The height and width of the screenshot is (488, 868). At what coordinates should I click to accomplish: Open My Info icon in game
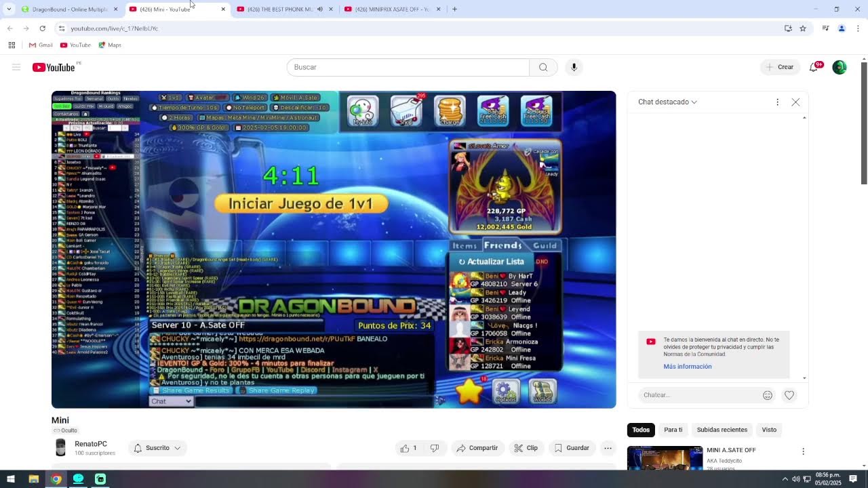coord(363,110)
